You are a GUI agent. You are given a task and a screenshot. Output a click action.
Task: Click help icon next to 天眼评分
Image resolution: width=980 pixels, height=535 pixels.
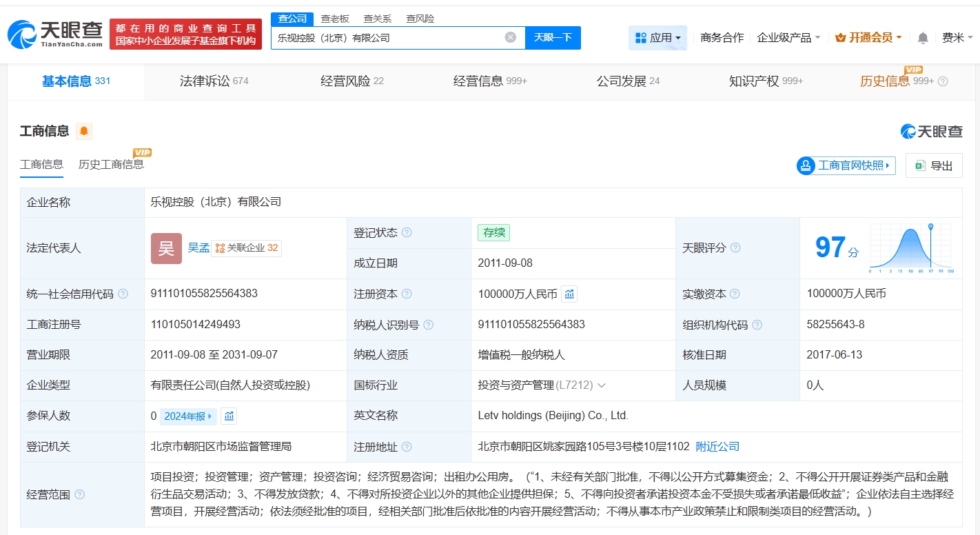[x=735, y=248]
